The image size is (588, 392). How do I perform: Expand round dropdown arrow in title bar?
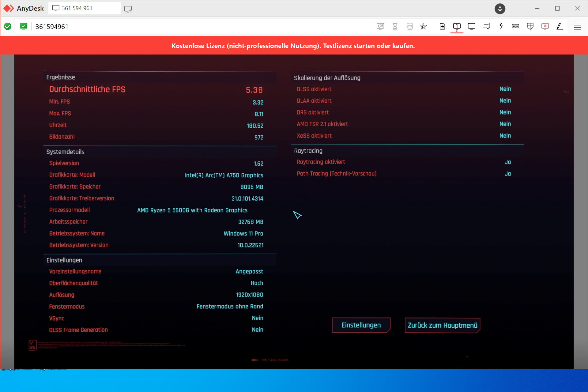click(500, 9)
